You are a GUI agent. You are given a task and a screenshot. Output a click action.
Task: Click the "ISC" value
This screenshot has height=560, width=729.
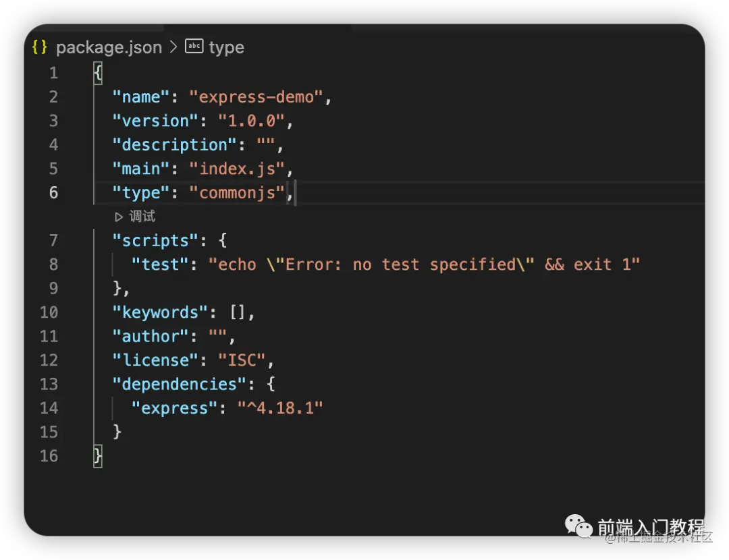[x=242, y=360]
